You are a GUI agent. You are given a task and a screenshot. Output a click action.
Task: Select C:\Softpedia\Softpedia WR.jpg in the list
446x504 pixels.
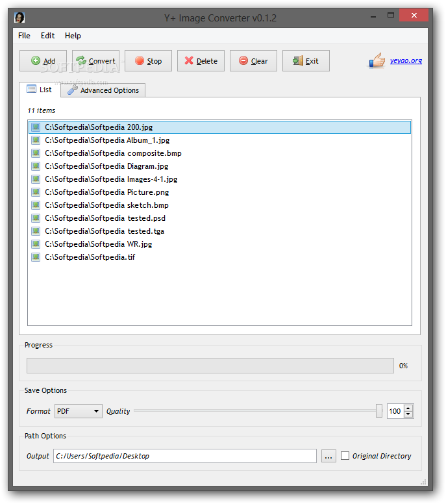[220, 244]
